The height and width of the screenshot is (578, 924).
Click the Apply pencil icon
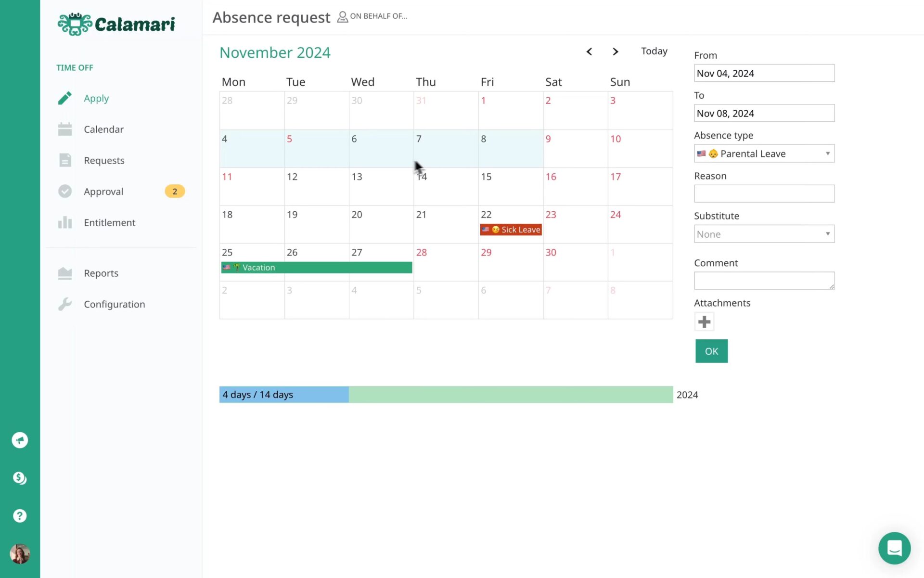pos(65,98)
